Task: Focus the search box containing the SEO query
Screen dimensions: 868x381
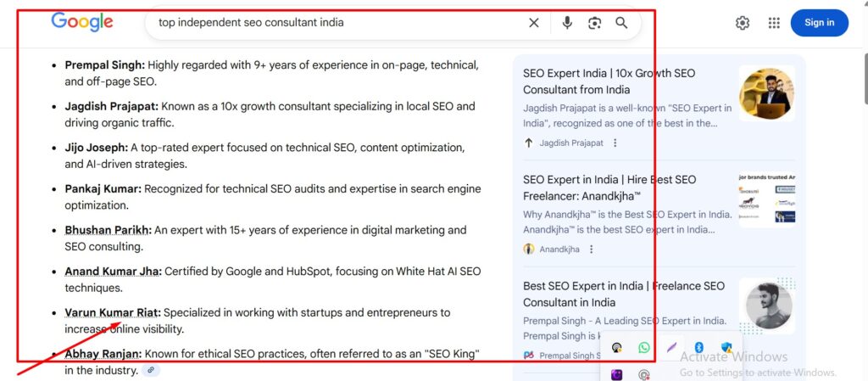Action: [339, 23]
